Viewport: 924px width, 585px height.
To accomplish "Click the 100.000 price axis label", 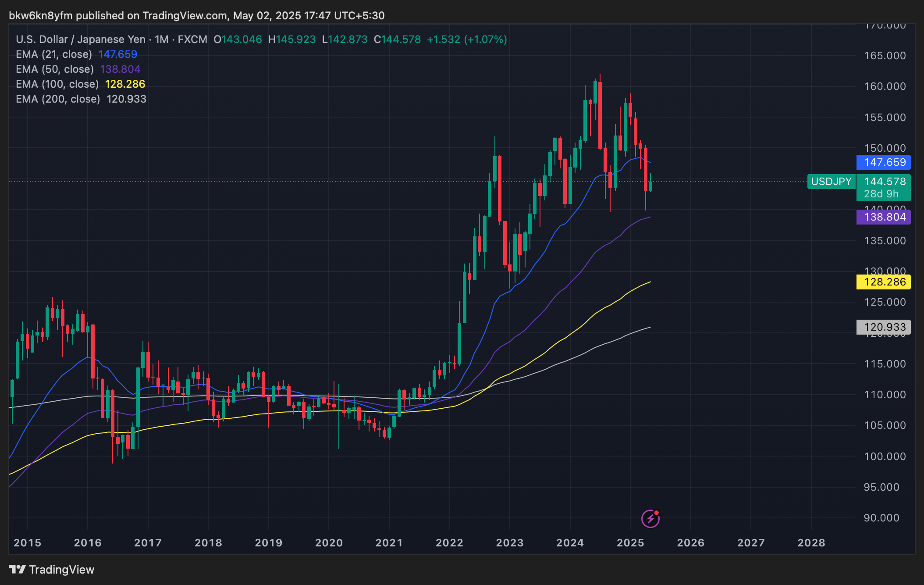I will coord(885,457).
